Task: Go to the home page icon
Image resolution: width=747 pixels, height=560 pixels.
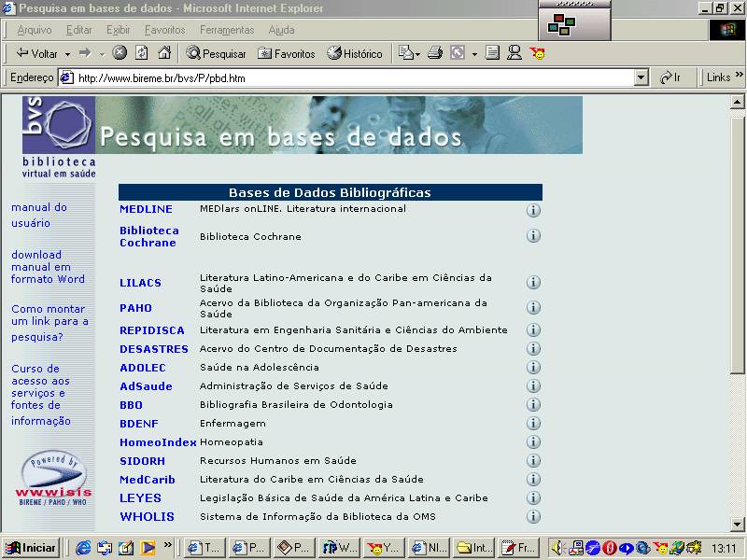Action: 164,53
